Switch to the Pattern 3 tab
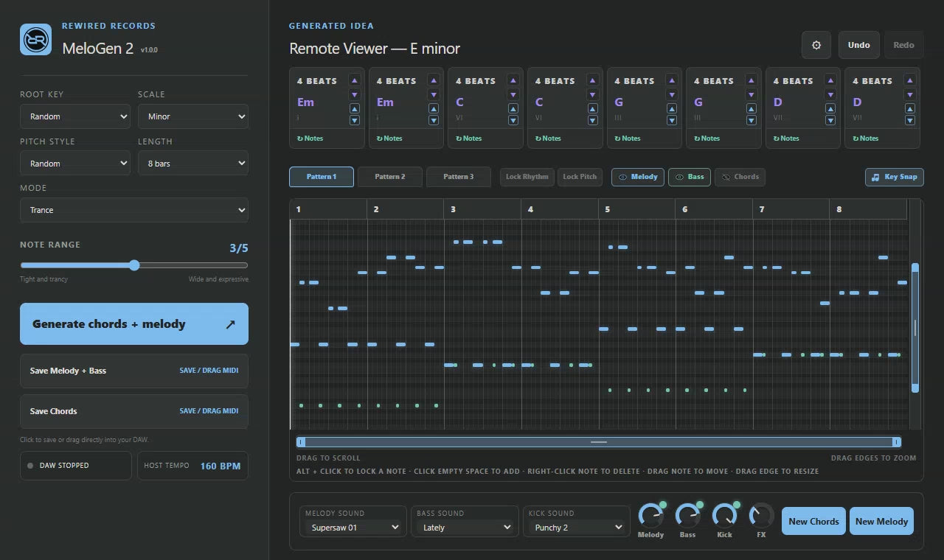 [x=459, y=177]
